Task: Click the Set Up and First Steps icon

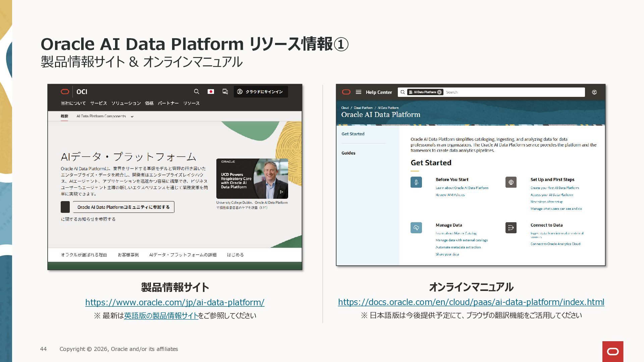Action: (511, 182)
